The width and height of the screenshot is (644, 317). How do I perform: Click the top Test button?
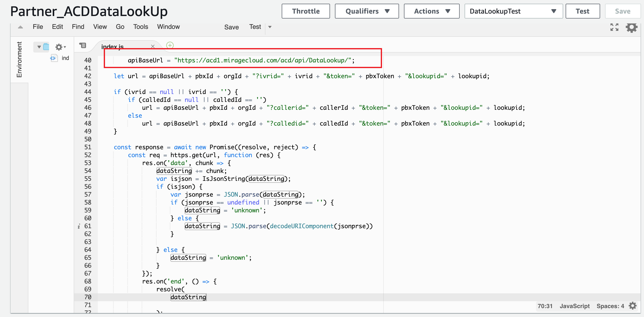(582, 11)
